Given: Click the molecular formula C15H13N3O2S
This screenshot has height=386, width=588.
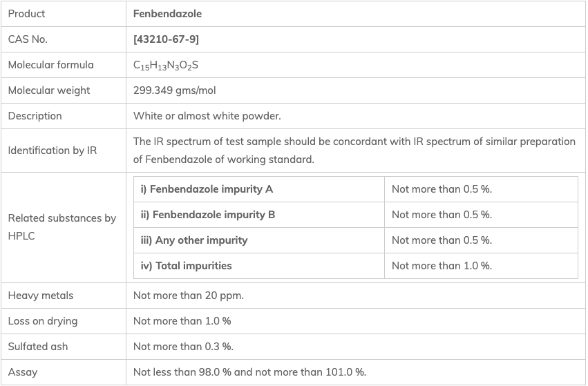Looking at the screenshot, I should 166,65.
